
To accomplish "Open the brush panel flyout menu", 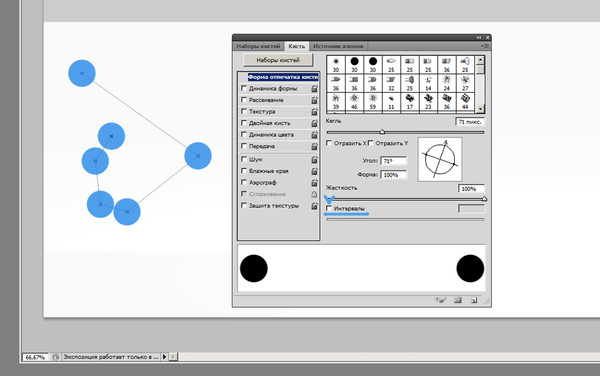I will 485,46.
